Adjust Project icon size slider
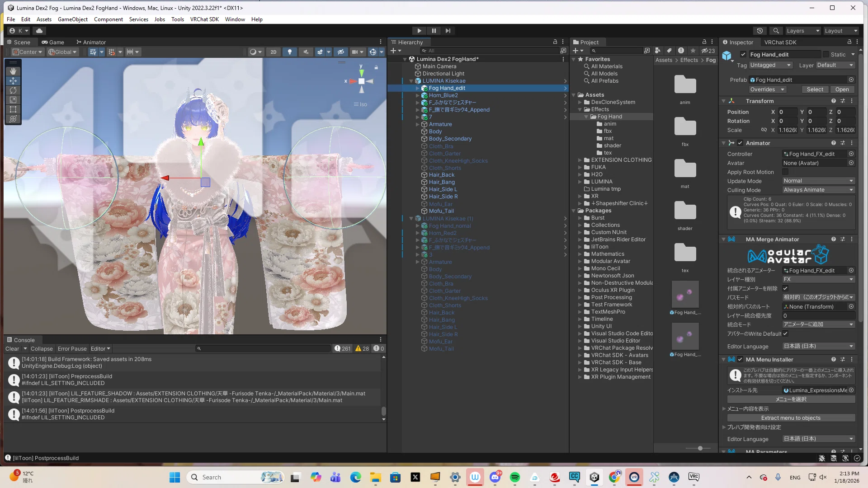The image size is (868, 488). [x=700, y=448]
